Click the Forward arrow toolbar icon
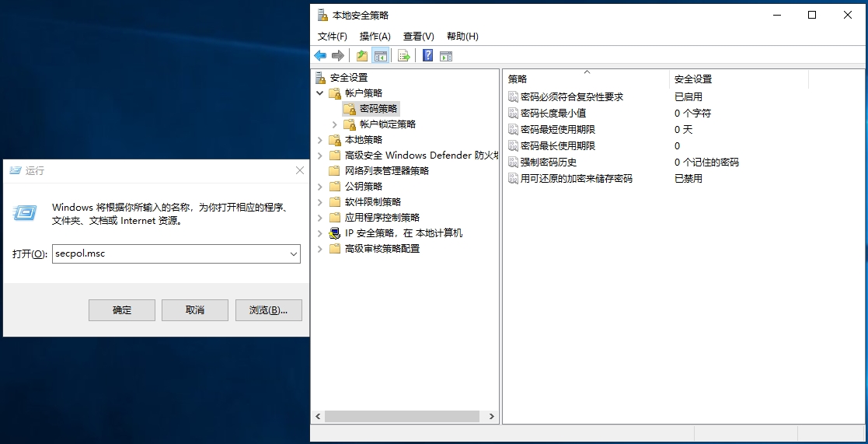868x444 pixels. [x=338, y=55]
